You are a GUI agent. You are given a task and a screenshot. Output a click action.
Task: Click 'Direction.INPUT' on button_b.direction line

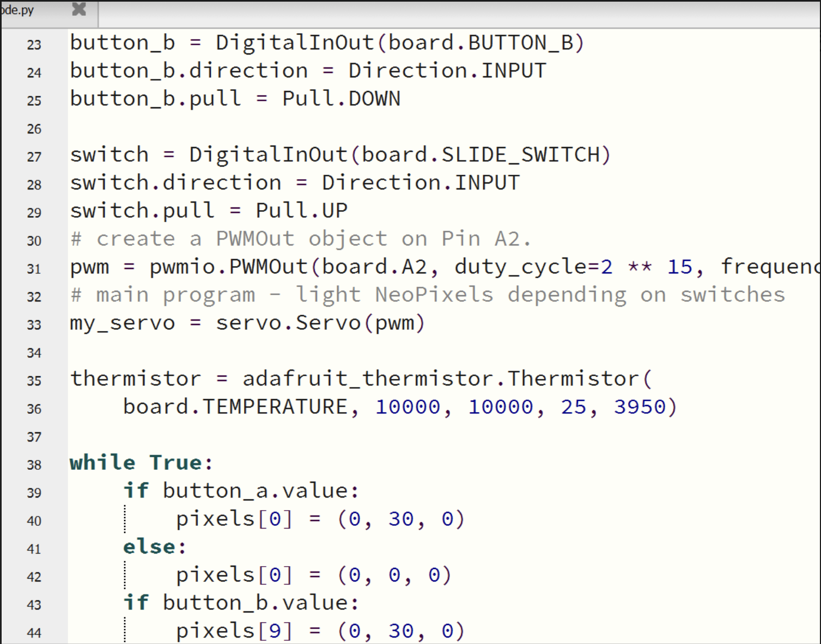pos(447,71)
